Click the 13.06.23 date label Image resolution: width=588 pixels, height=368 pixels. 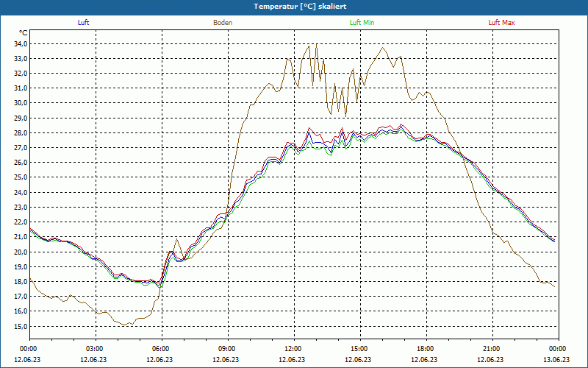556,360
